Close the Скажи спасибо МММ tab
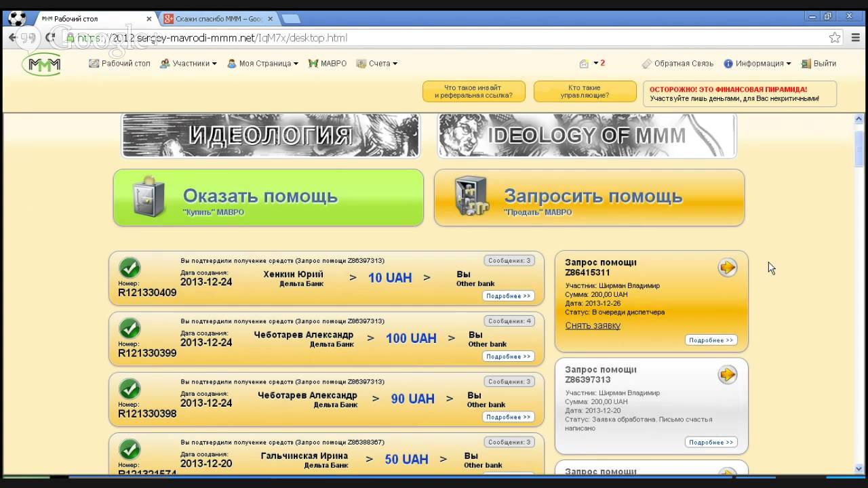Viewport: 868px width, 488px height. [x=270, y=19]
